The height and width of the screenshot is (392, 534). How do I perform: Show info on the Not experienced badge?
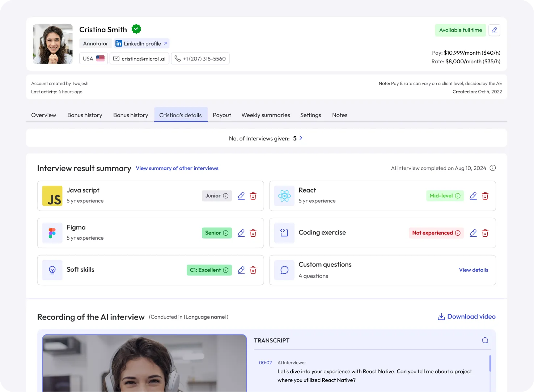click(x=458, y=233)
